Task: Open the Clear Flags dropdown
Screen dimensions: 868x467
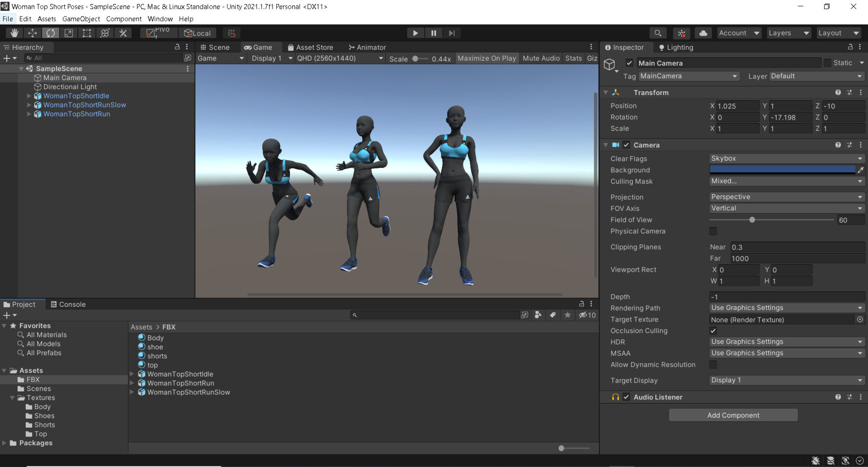Action: point(786,158)
